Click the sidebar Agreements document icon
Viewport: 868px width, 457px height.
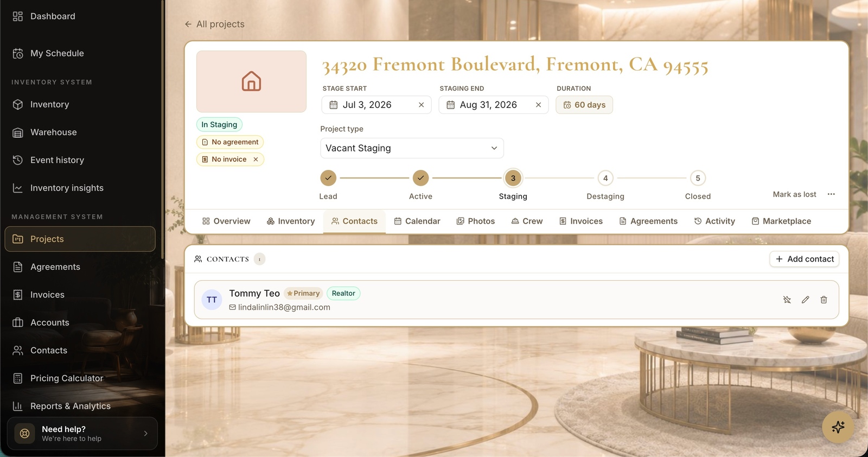tap(18, 267)
